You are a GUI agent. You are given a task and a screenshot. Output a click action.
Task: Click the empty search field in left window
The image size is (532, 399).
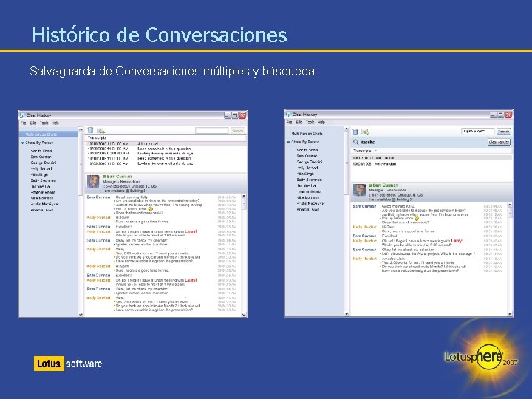click(x=212, y=131)
